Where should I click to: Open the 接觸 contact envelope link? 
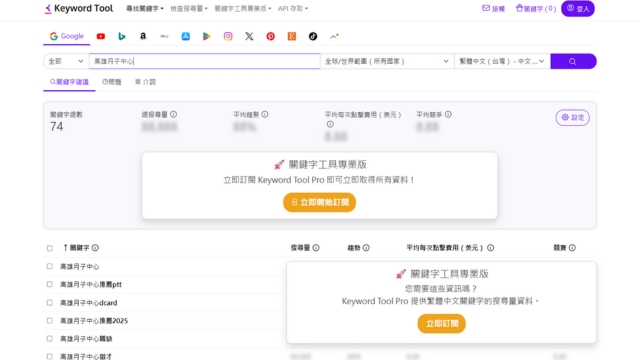tap(493, 9)
